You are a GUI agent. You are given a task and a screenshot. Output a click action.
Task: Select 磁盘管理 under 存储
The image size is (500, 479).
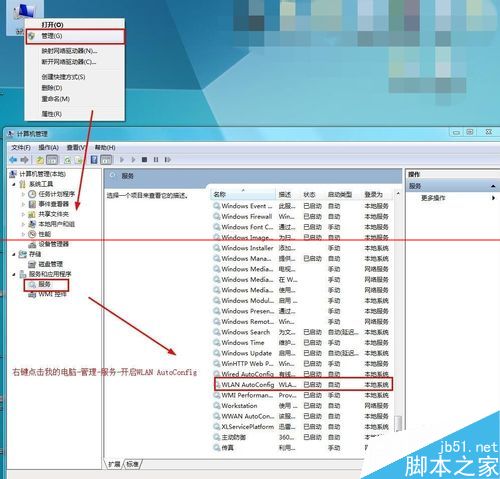pos(51,264)
